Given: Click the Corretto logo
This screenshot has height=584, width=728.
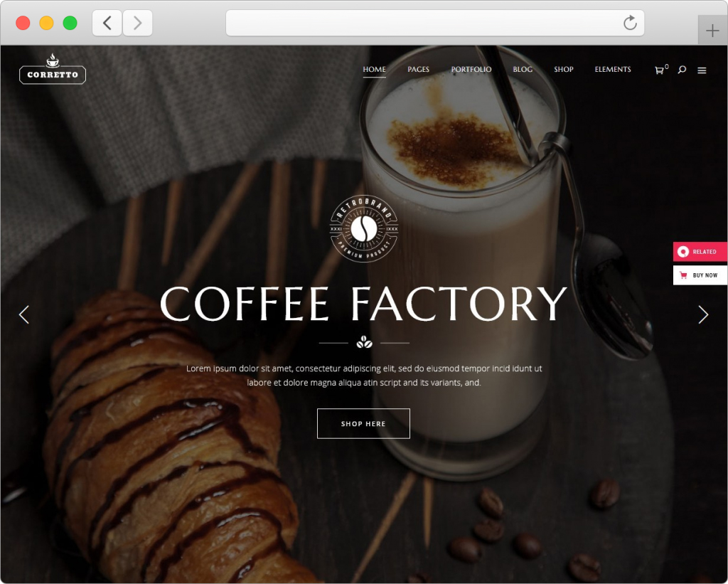Looking at the screenshot, I should coord(53,69).
